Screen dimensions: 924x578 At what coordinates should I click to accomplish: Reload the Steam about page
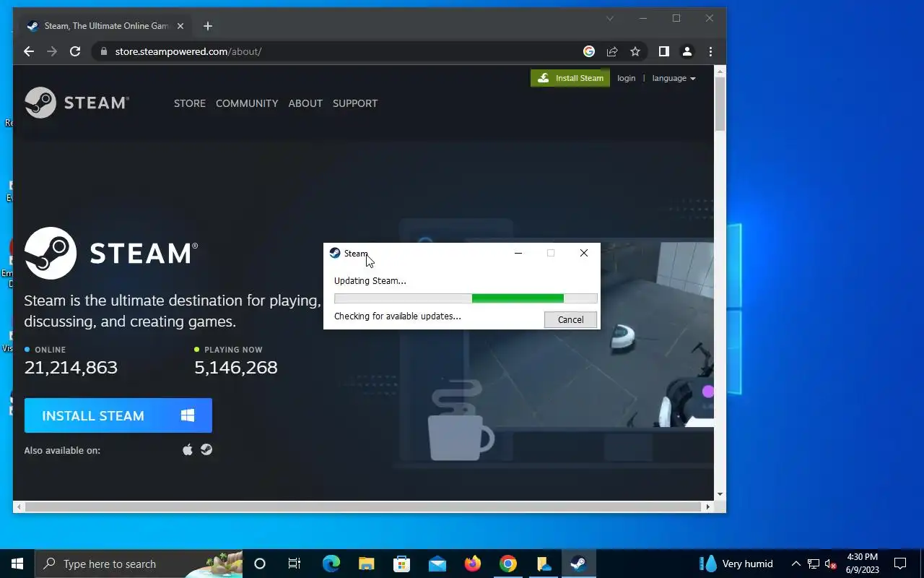point(75,51)
